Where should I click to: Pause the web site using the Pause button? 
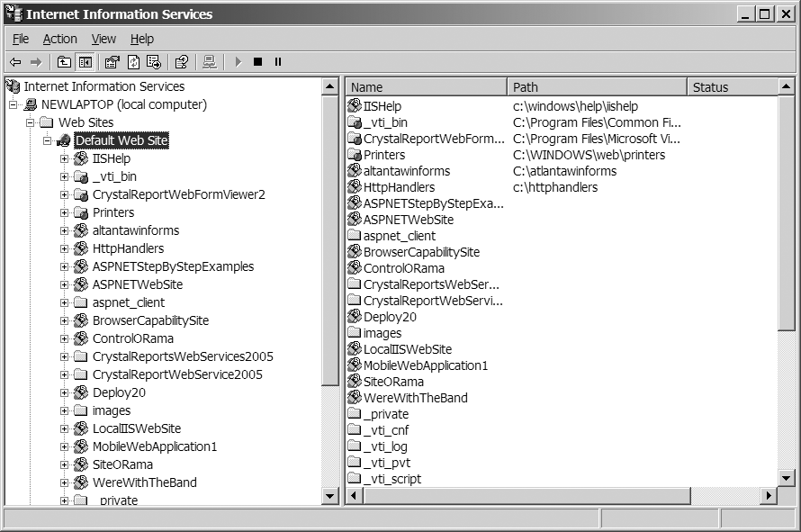[x=278, y=62]
